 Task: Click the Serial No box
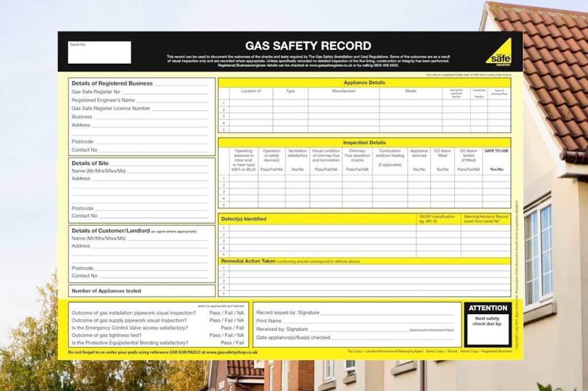point(99,52)
